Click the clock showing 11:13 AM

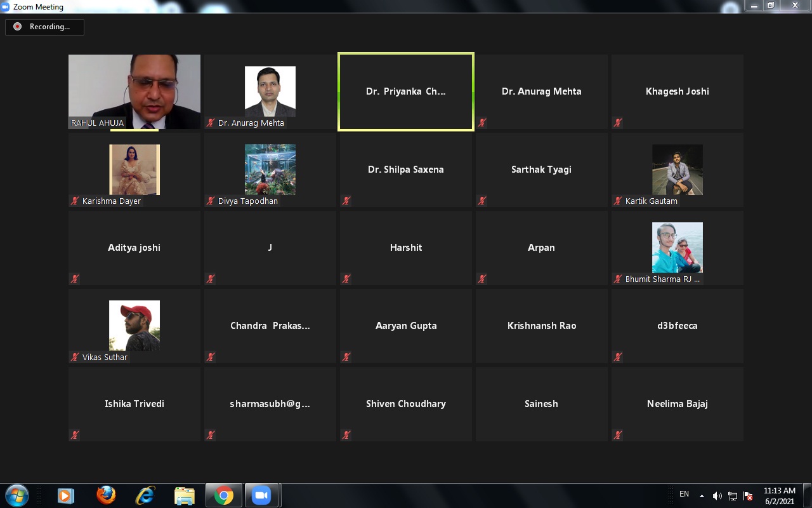pyautogui.click(x=779, y=495)
